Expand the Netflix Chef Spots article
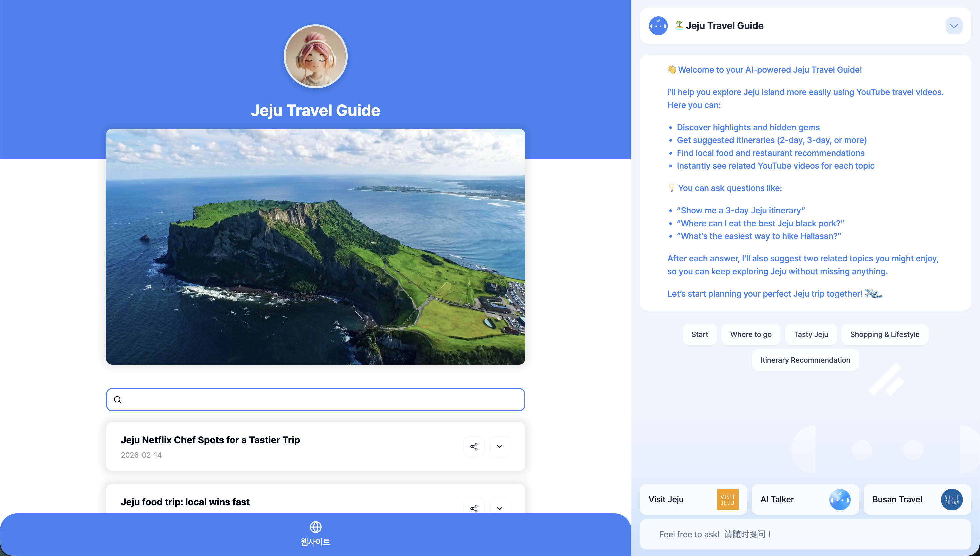Viewport: 980px width, 556px height. [499, 446]
